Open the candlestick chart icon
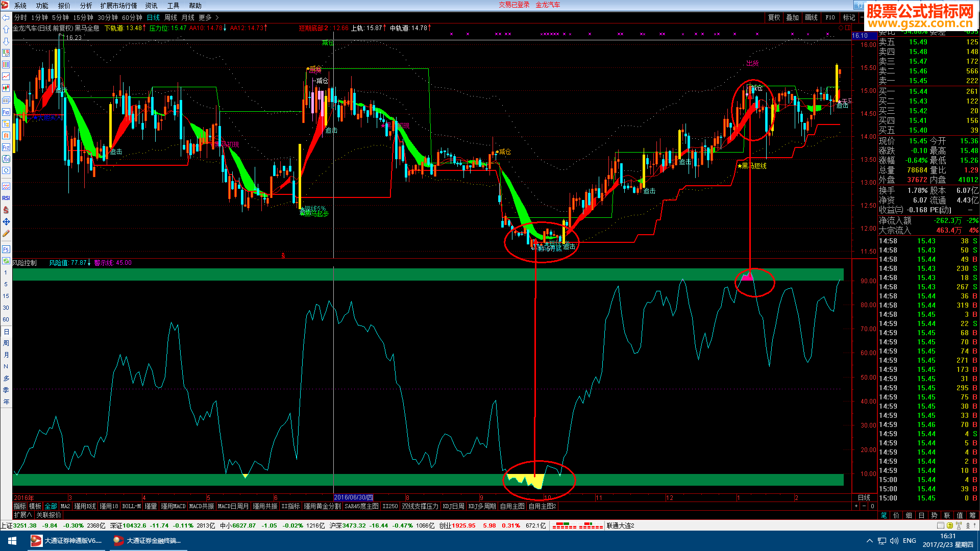Image resolution: width=980 pixels, height=551 pixels. click(x=6, y=88)
